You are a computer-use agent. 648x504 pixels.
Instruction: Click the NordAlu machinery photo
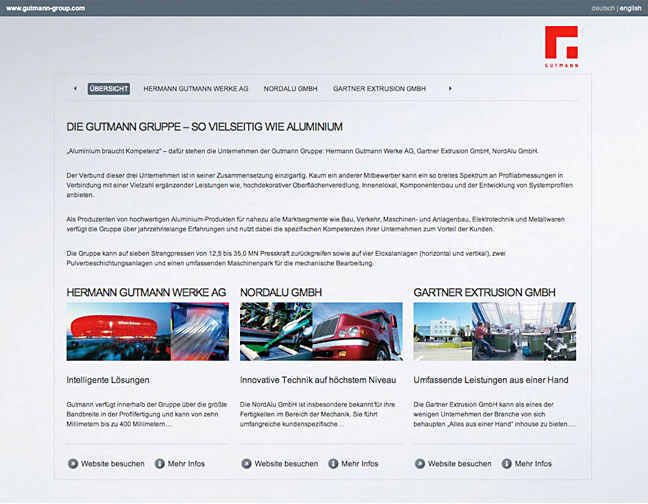[x=276, y=331]
